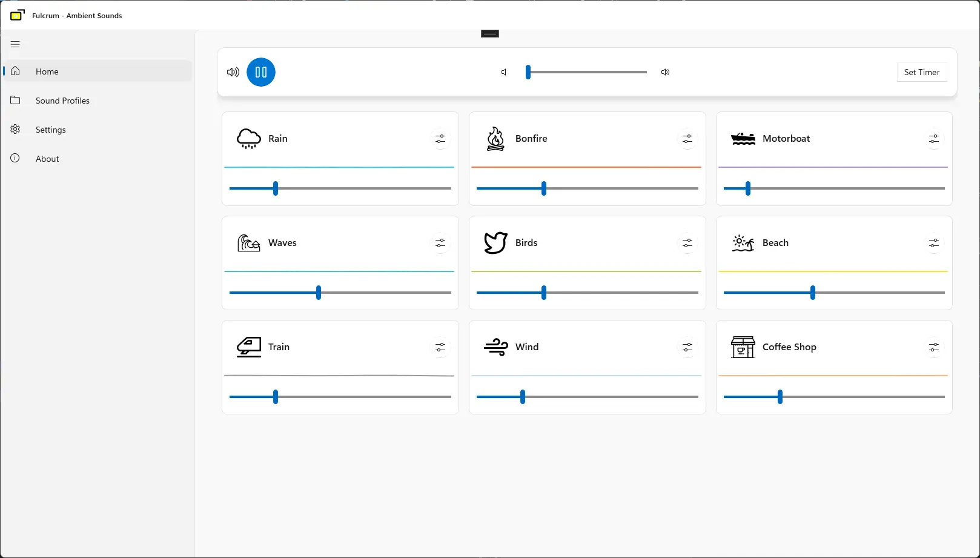Viewport: 980px width, 558px height.
Task: Click the Bonfire flame icon
Action: pos(495,138)
